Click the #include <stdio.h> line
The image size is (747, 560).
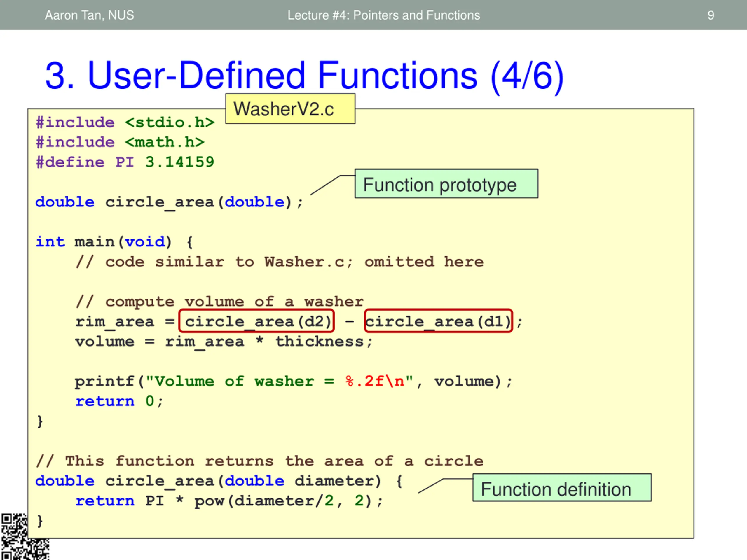[x=125, y=122]
